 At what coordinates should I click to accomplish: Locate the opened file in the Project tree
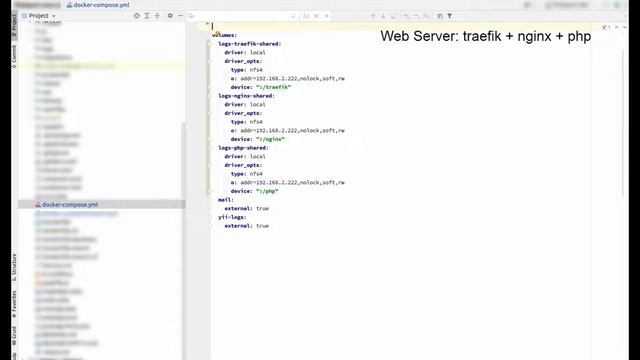click(137, 16)
